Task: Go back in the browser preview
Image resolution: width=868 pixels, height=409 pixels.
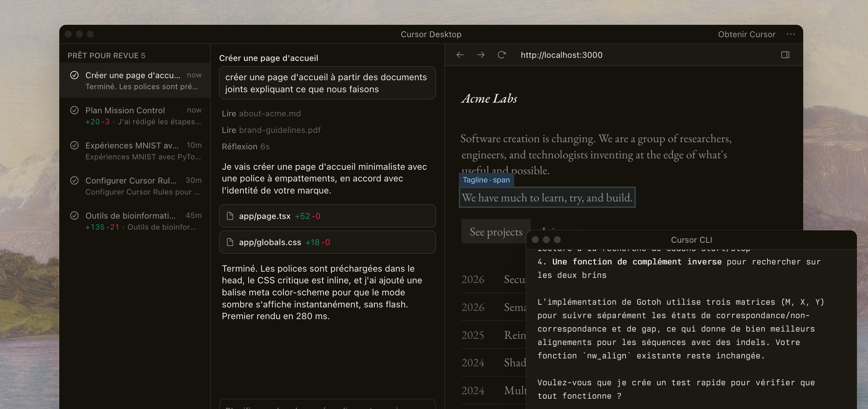Action: pyautogui.click(x=460, y=55)
